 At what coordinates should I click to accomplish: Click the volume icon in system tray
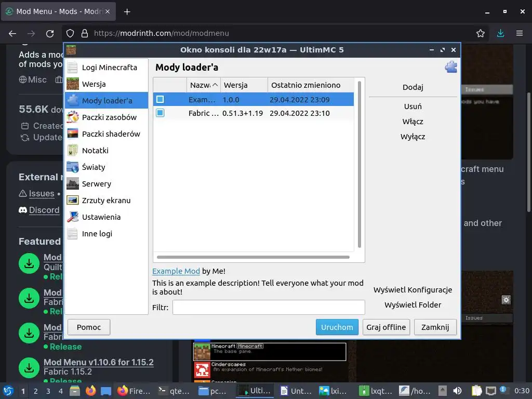(457, 391)
